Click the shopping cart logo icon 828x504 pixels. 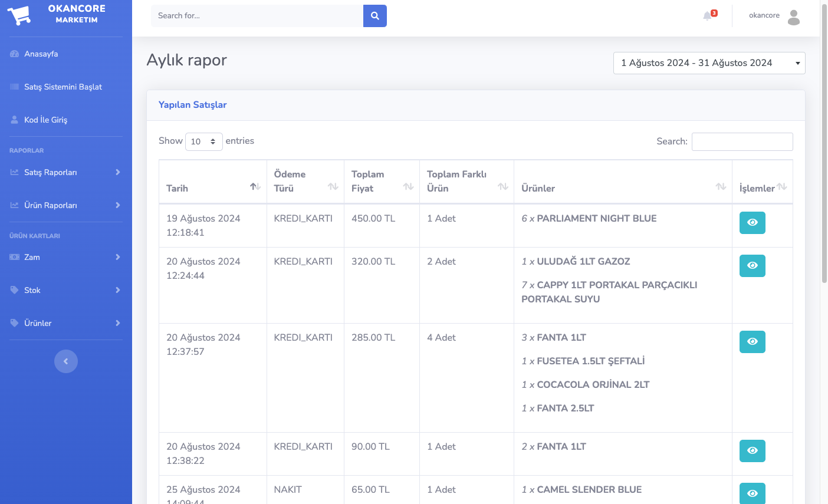pos(19,15)
